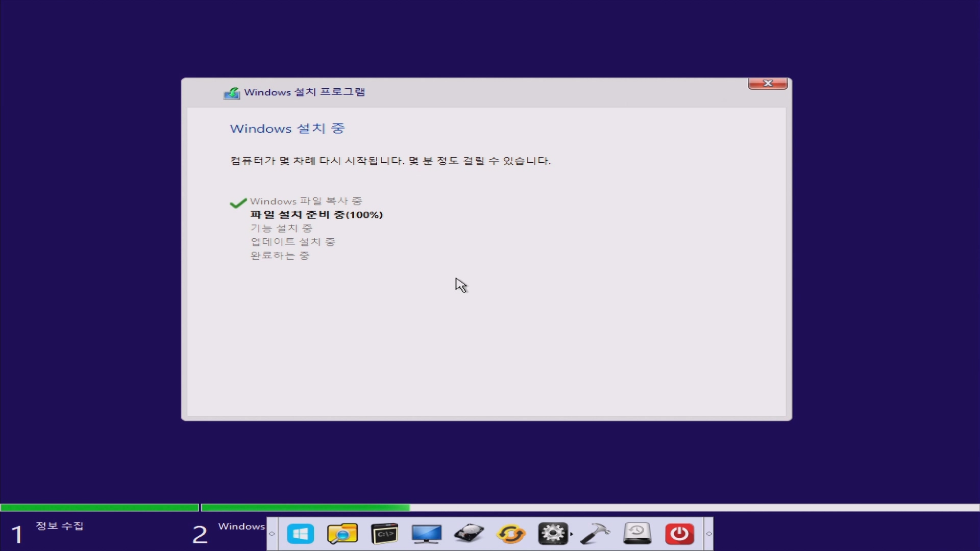Open the black gear settings icon
Image resolution: width=980 pixels, height=551 pixels.
tap(552, 534)
